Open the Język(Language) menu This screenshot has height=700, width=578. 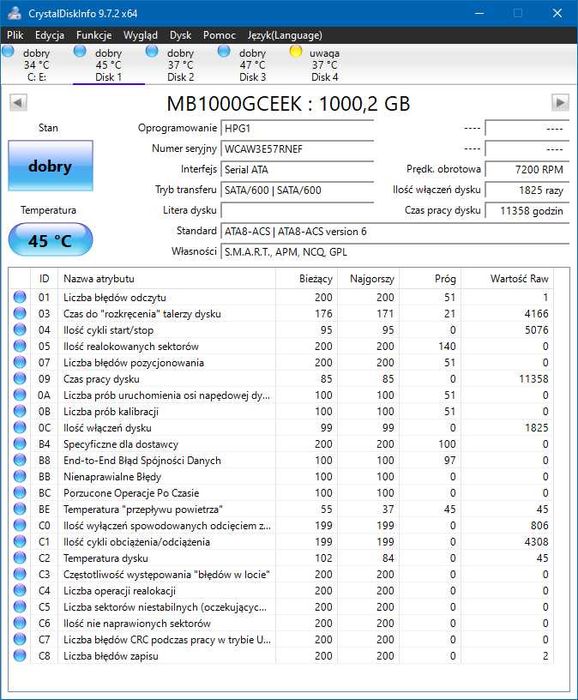(x=285, y=35)
